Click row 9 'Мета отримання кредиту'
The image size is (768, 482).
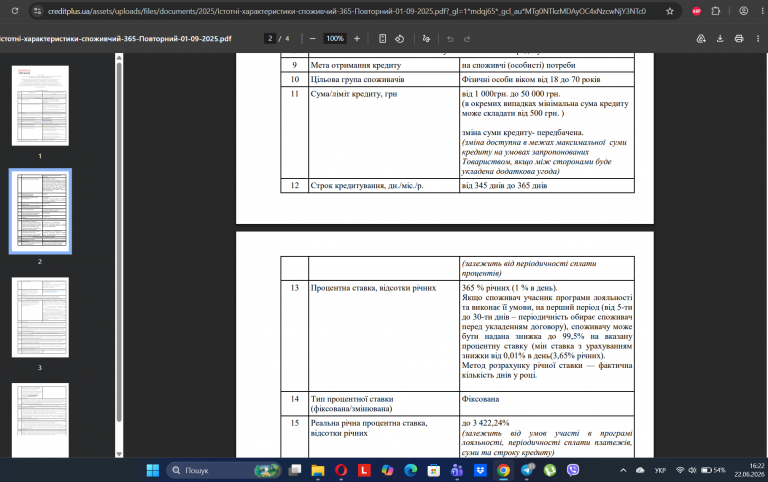(457, 65)
